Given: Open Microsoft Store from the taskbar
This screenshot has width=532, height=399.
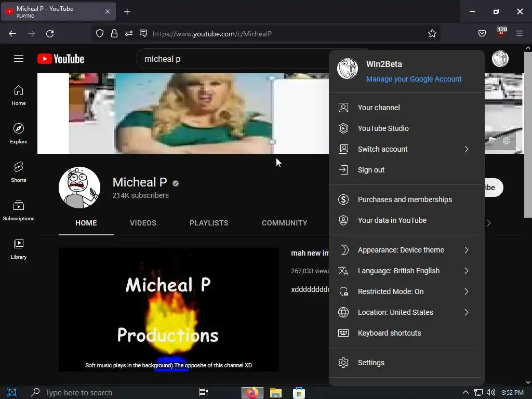Looking at the screenshot, I should click(x=299, y=393).
